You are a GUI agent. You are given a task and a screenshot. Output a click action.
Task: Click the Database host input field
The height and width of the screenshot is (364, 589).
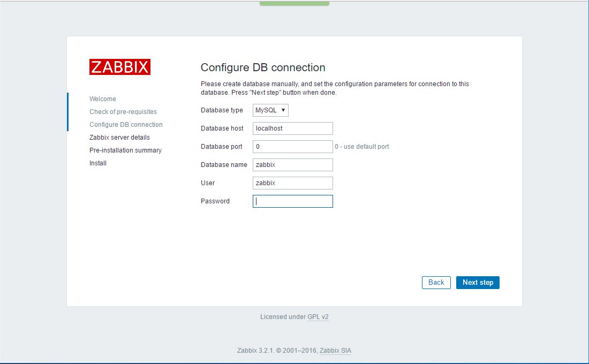pyautogui.click(x=292, y=128)
